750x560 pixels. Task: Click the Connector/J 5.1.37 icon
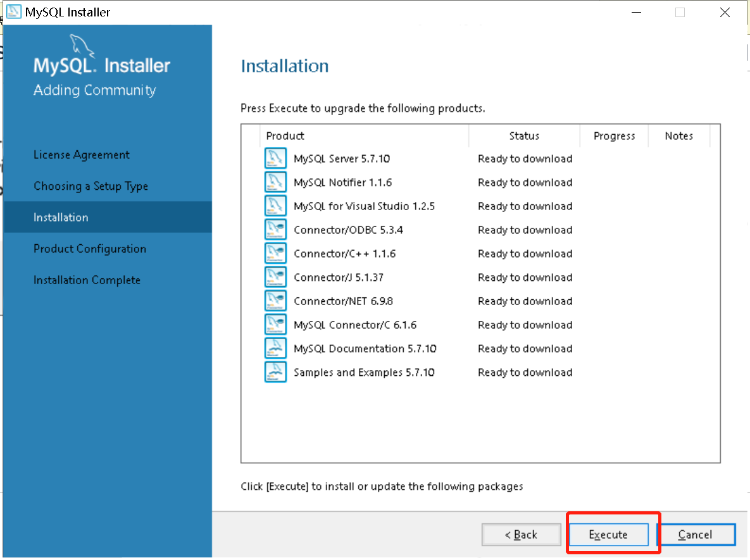[275, 277]
